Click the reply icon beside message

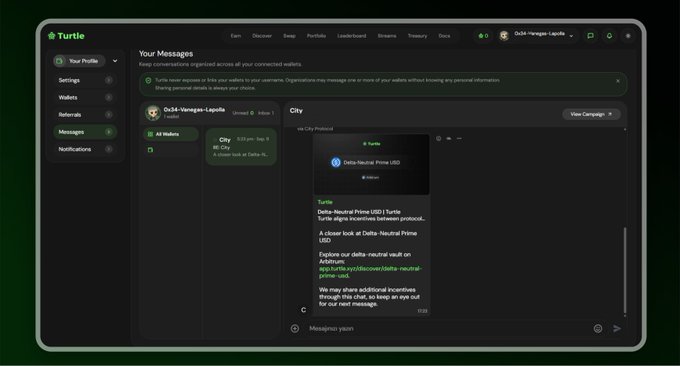coord(449,138)
